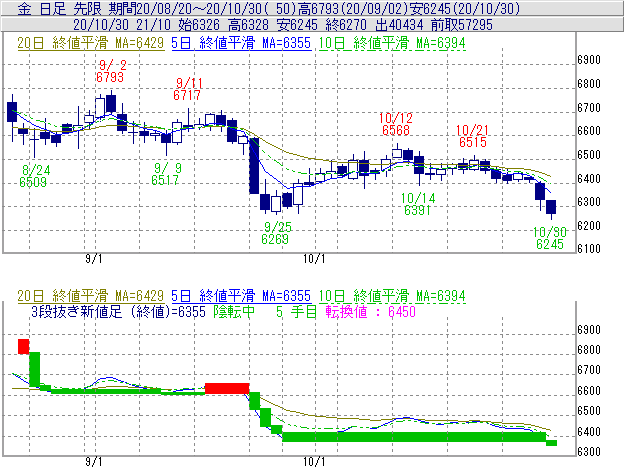Click the wide red block in lower chart
Viewport: 624px width, 473px height.
tap(227, 389)
